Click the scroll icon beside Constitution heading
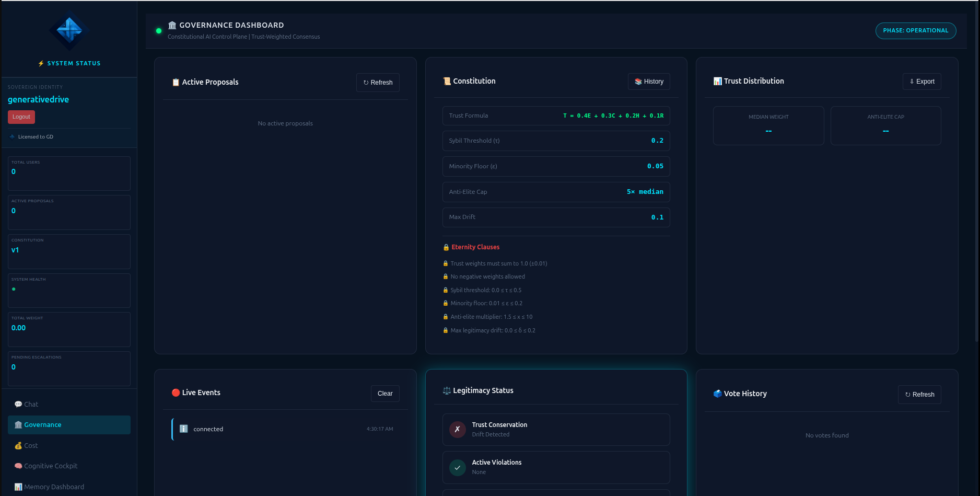Screen dimensions: 980x496 pyautogui.click(x=447, y=81)
